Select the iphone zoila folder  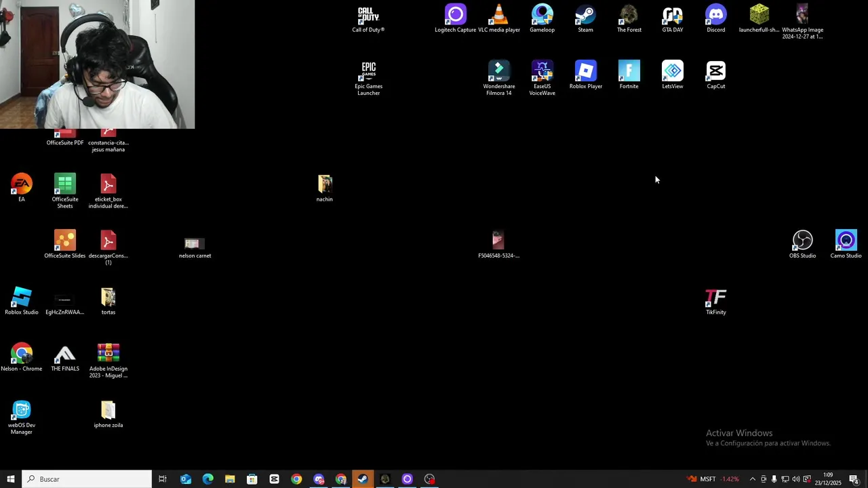108,414
